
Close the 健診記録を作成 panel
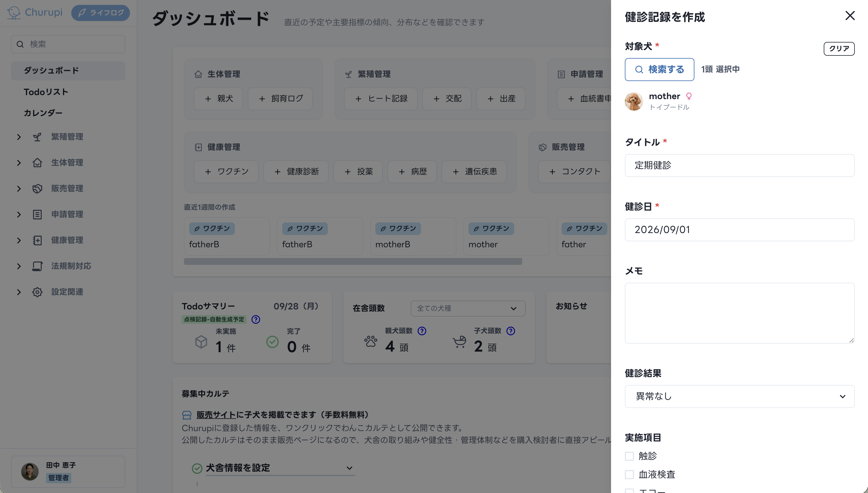point(850,16)
